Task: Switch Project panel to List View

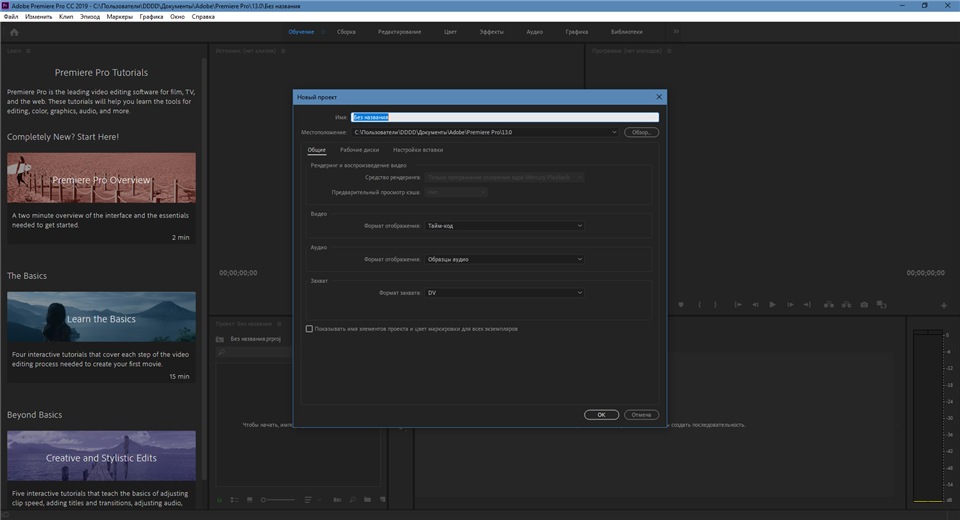Action: click(x=234, y=500)
